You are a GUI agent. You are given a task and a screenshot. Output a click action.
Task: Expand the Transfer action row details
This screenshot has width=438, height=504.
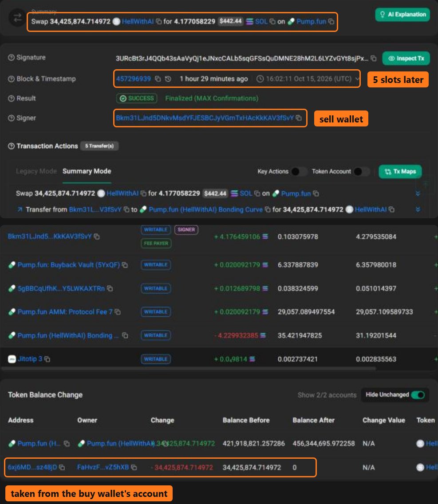pyautogui.click(x=418, y=209)
